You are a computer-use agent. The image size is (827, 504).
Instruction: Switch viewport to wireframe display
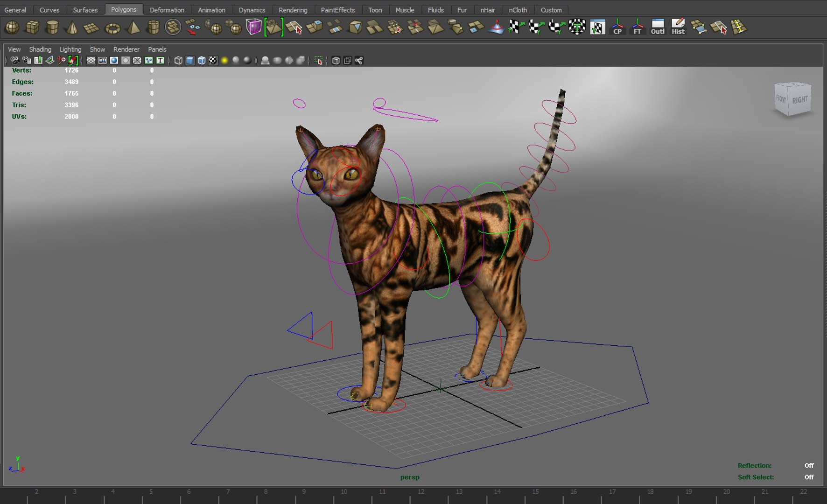tap(178, 60)
